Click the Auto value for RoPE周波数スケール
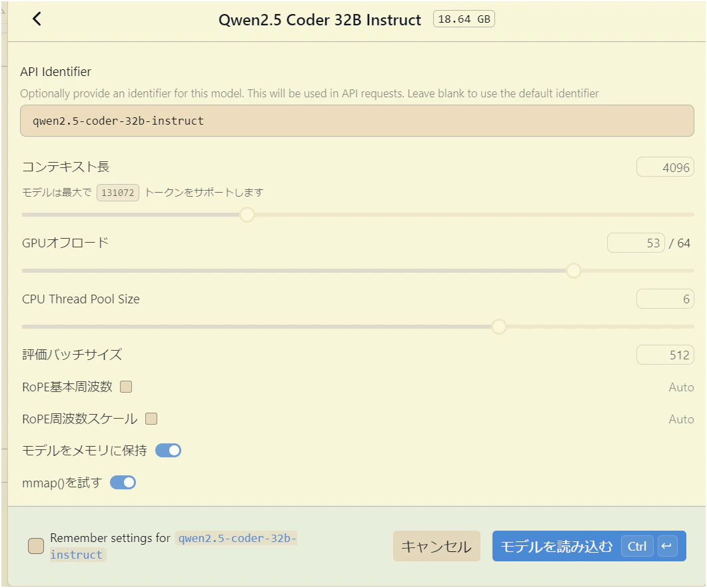Image resolution: width=707 pixels, height=588 pixels. pyautogui.click(x=681, y=419)
